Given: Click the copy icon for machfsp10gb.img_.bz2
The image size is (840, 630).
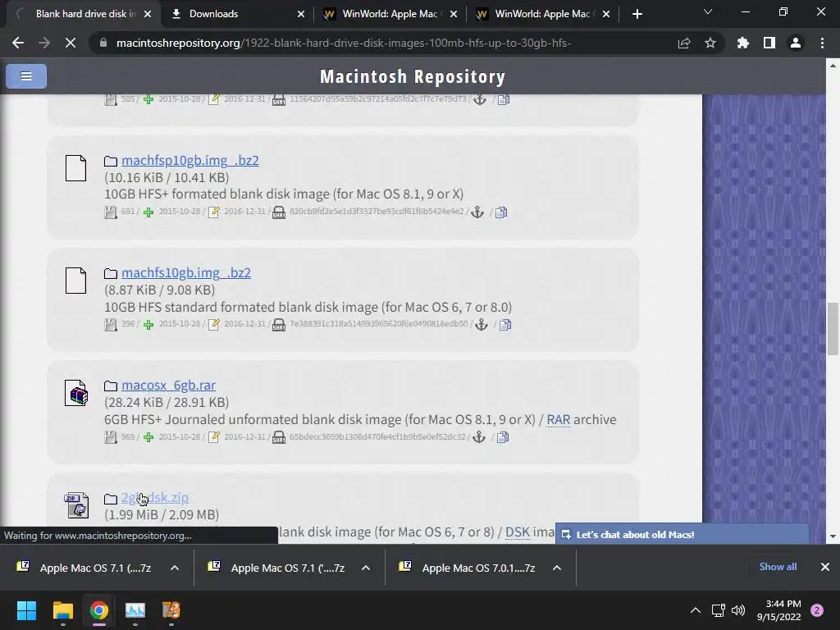Looking at the screenshot, I should click(501, 212).
